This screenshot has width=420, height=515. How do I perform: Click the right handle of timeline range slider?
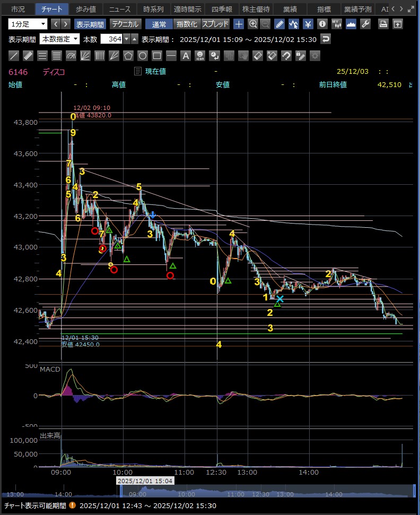point(414,491)
